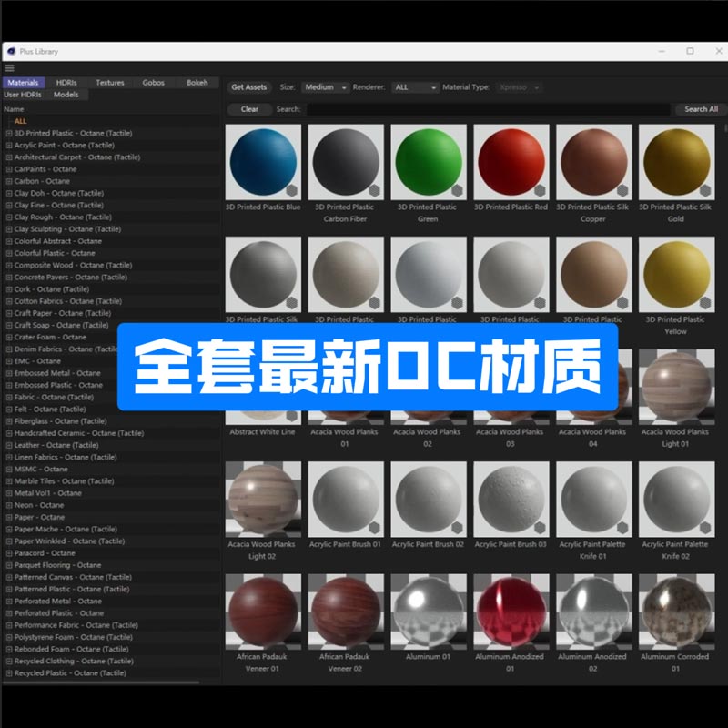Click hexagon badge on 3D Printed Plastic Green

point(457,190)
